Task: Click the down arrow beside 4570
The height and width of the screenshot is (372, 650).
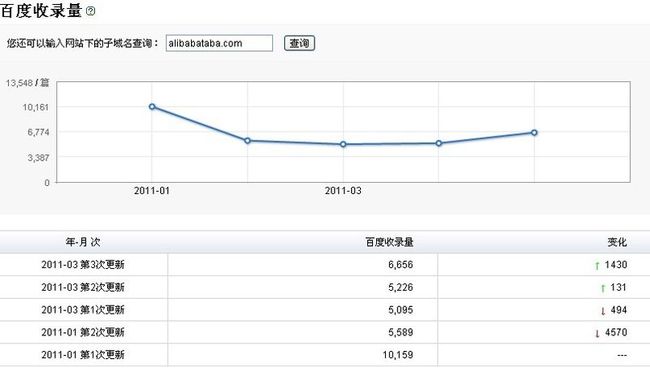Action: tap(597, 333)
